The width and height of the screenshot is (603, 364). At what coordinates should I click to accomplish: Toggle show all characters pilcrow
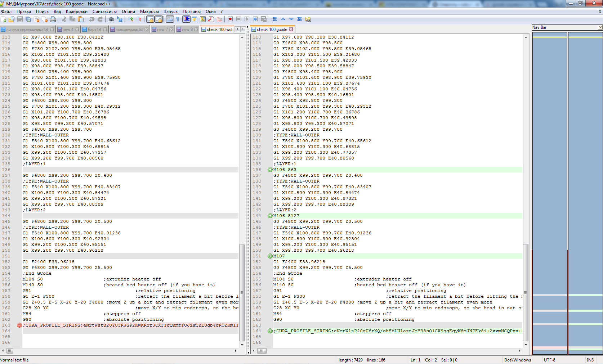[x=178, y=19]
